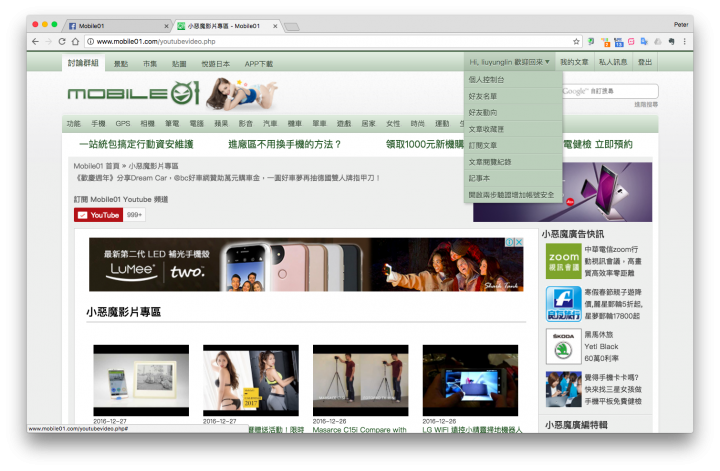Close the Facebook Mobile01 tab
The height and width of the screenshot is (471, 720).
click(x=166, y=26)
